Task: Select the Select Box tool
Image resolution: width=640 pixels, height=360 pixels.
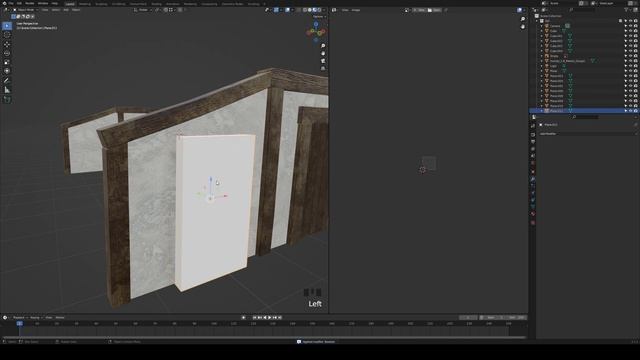Action: (x=7, y=26)
